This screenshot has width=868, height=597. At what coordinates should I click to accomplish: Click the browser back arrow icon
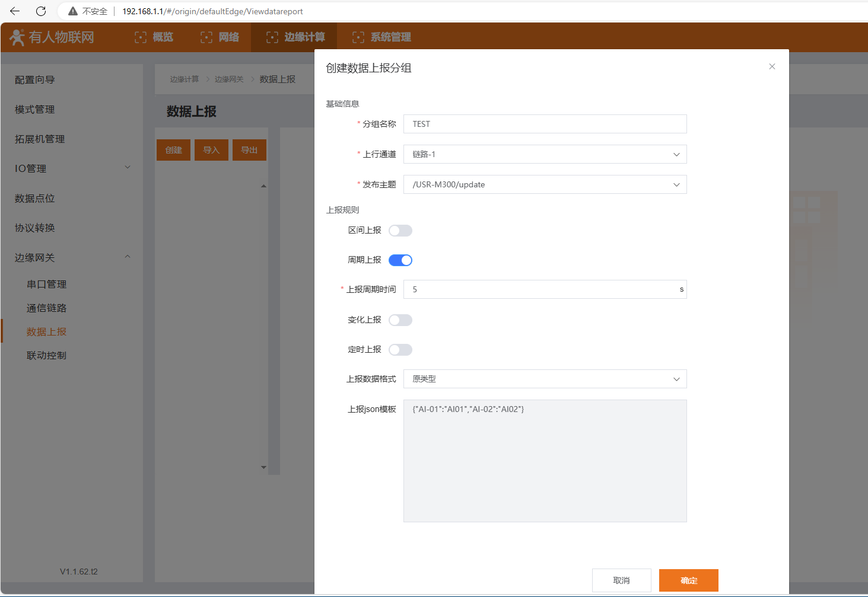coord(15,11)
